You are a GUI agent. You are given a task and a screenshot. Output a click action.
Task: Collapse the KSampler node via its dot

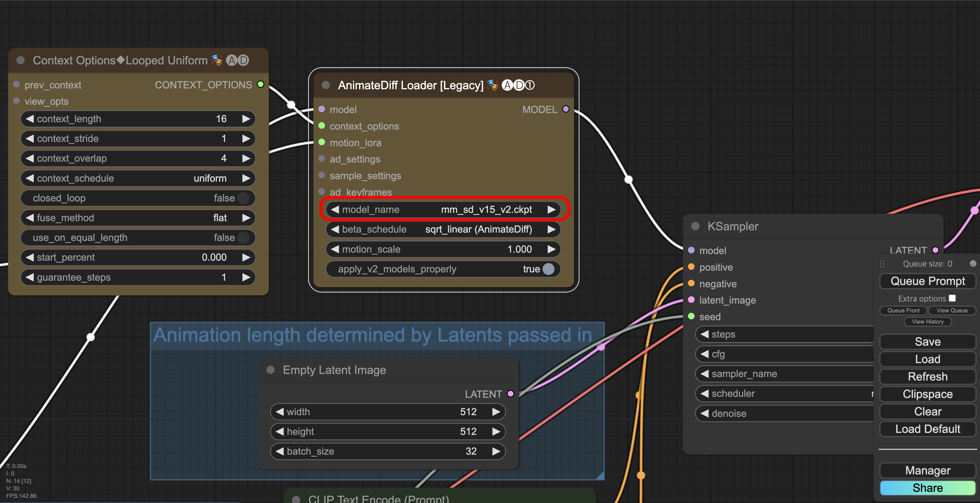[695, 226]
